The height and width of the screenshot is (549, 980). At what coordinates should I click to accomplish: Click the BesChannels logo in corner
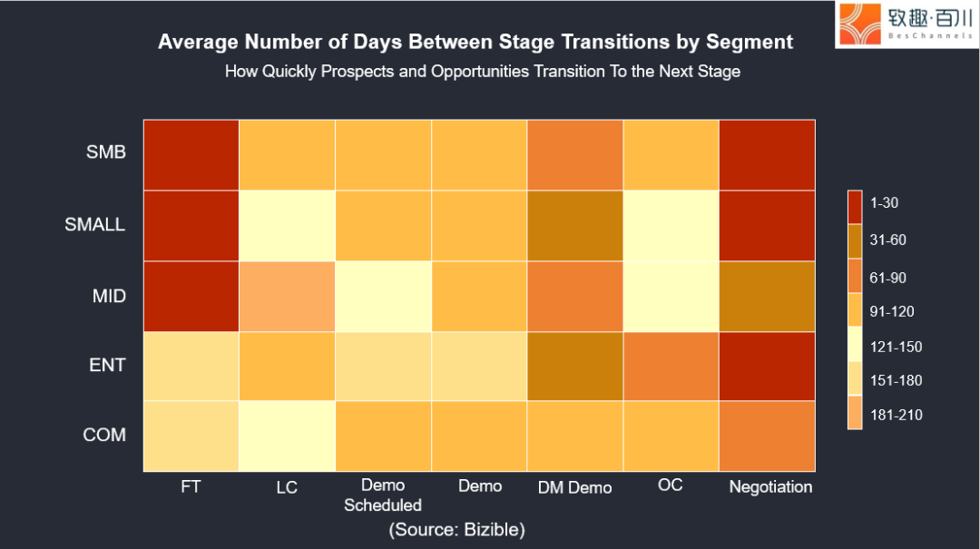906,24
